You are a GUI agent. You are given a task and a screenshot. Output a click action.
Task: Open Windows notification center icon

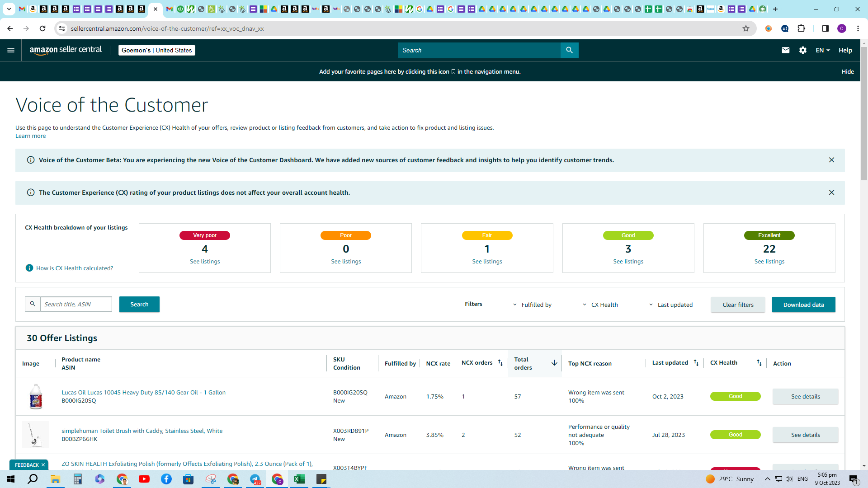[854, 479]
